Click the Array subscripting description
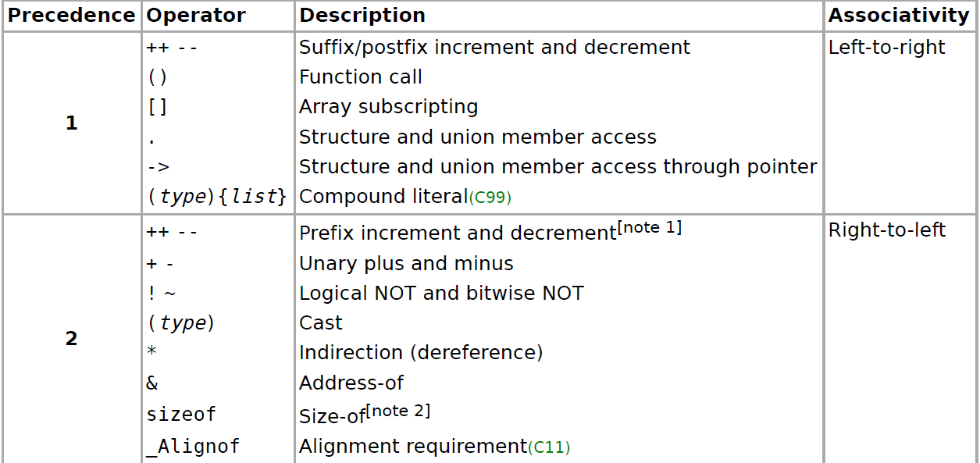This screenshot has height=463, width=980. point(389,107)
